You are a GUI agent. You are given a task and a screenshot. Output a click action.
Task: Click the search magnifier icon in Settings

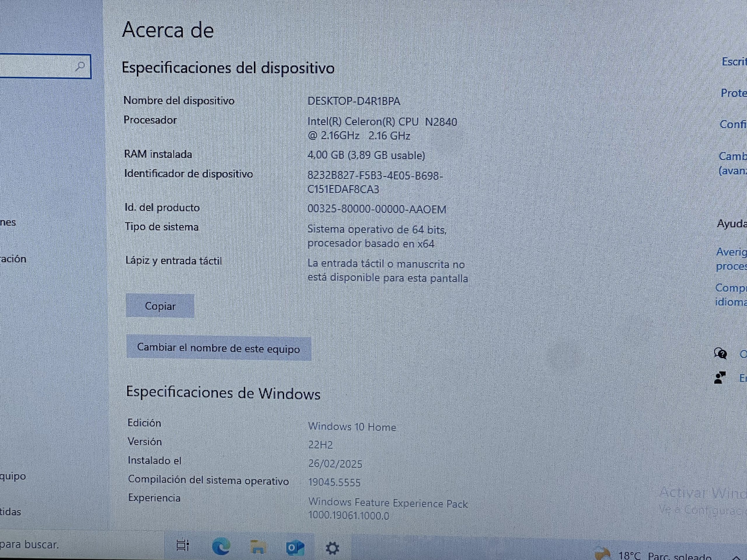tap(80, 66)
